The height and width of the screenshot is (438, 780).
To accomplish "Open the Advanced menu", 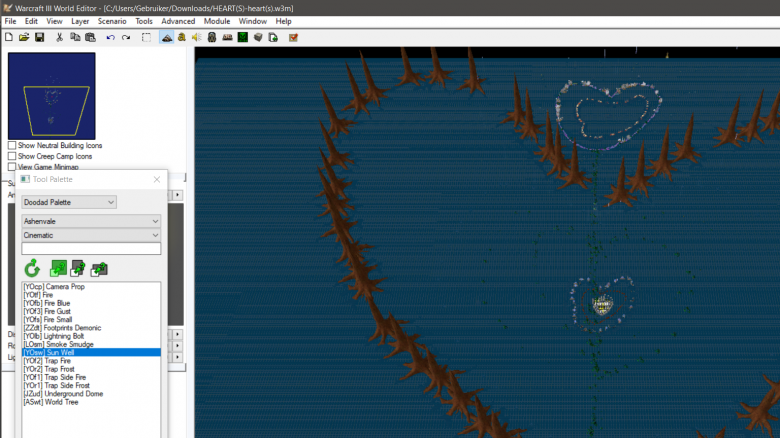I will tap(178, 21).
